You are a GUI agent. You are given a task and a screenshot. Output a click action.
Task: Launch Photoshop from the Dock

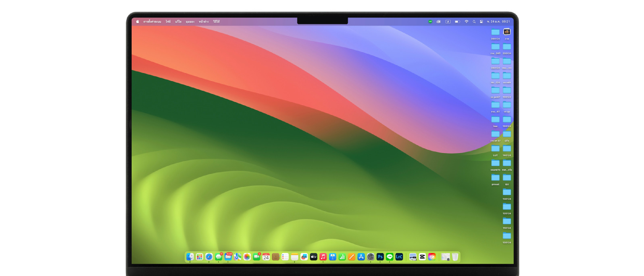coord(380,257)
